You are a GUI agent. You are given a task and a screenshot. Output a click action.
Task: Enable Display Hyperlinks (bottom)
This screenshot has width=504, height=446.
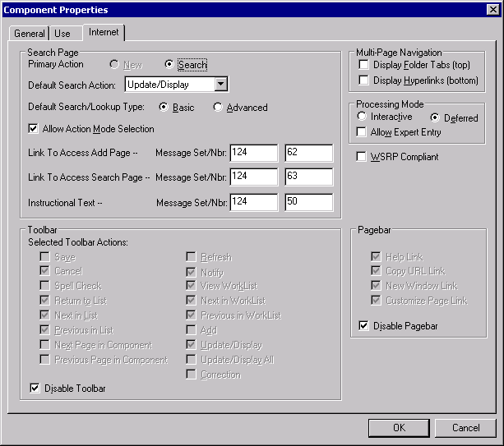pyautogui.click(x=363, y=80)
